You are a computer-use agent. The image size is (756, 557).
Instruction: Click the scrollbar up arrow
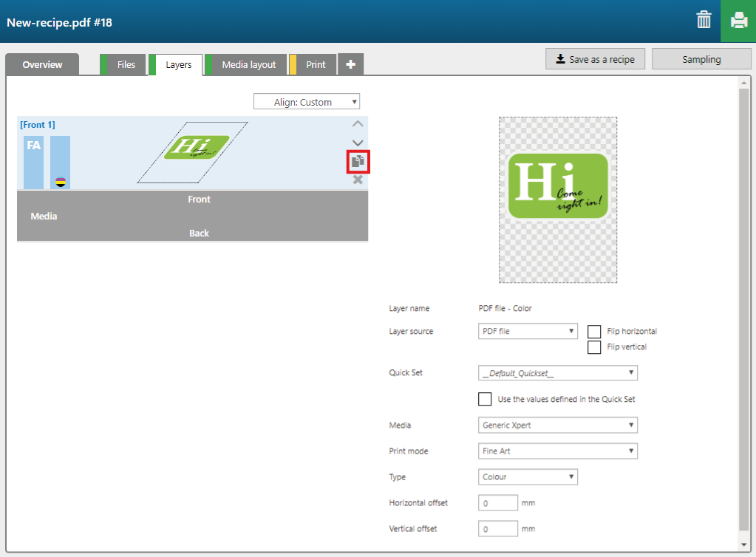pyautogui.click(x=744, y=83)
